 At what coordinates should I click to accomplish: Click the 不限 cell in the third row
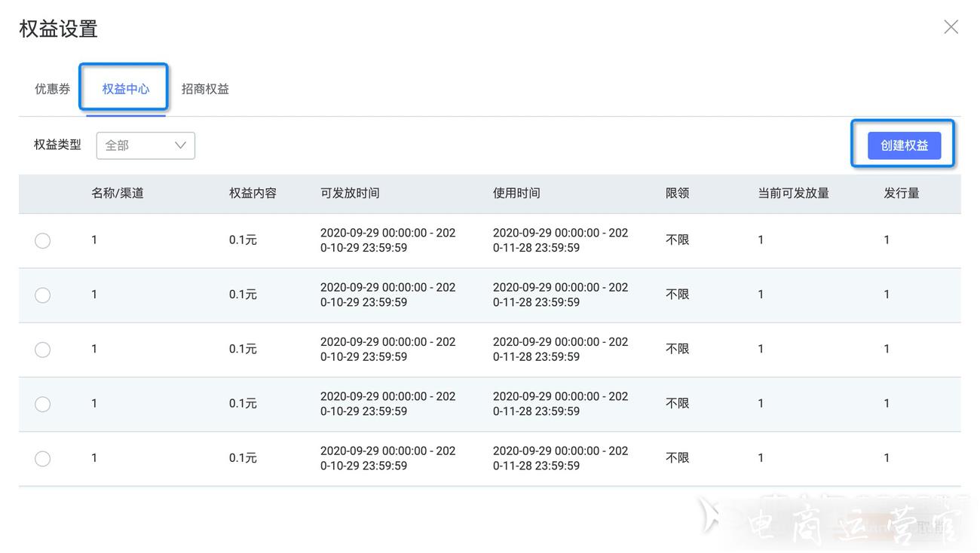(677, 350)
